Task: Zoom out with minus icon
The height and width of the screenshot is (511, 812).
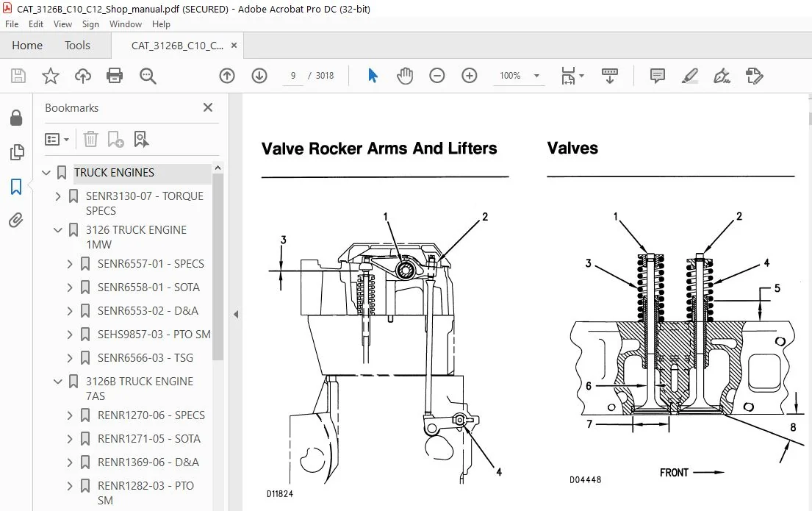Action: pos(437,76)
